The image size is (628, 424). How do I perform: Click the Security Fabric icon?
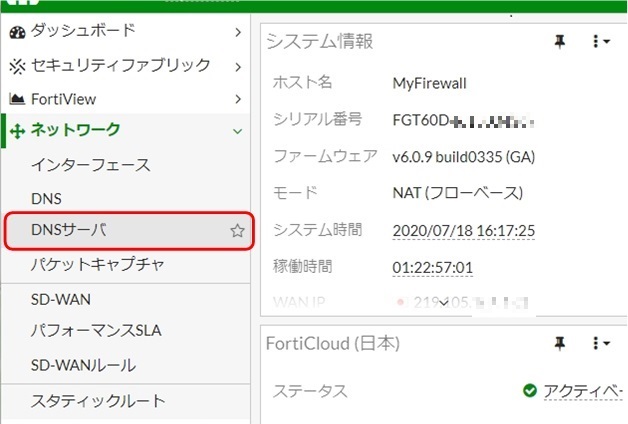pyautogui.click(x=16, y=66)
